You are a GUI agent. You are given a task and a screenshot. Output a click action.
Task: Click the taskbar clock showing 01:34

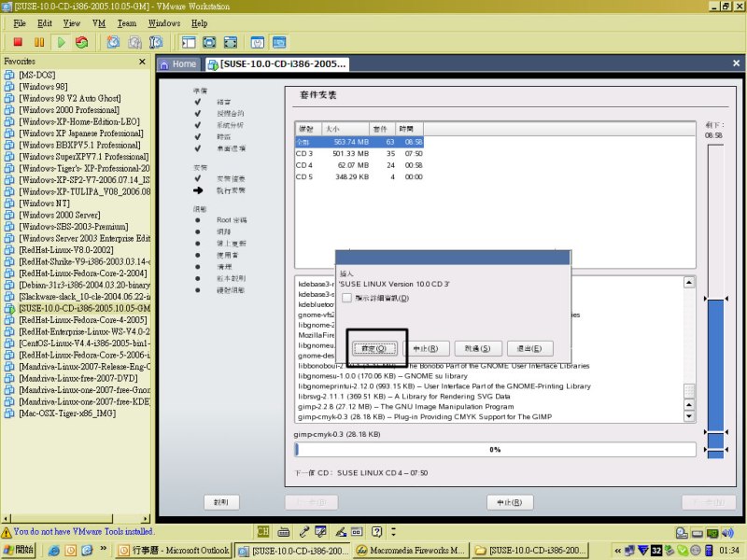(x=729, y=551)
